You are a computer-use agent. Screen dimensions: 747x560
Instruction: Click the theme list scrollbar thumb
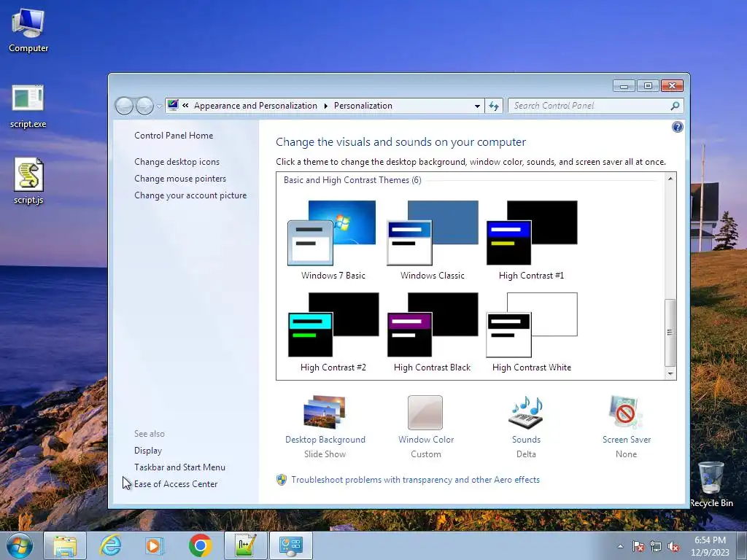click(670, 332)
